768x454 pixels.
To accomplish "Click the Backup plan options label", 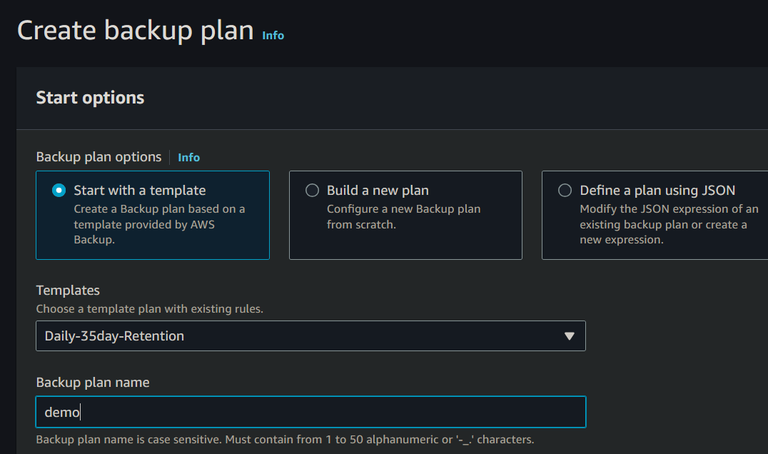I will 98,157.
